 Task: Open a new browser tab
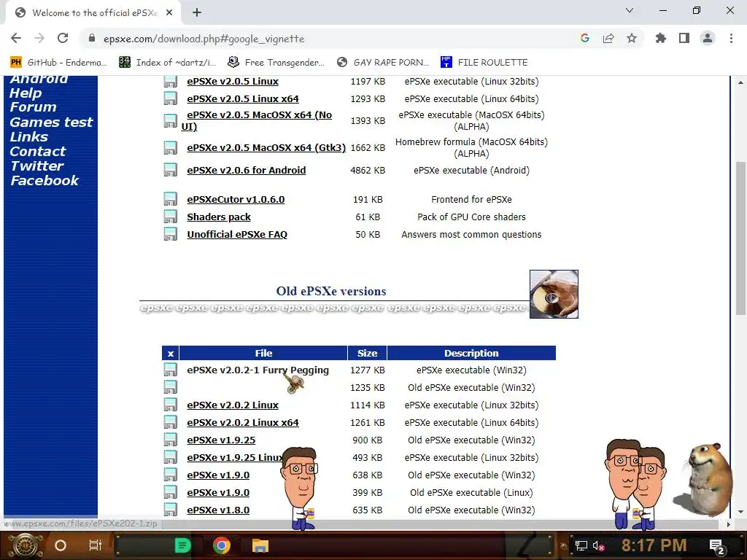[197, 13]
